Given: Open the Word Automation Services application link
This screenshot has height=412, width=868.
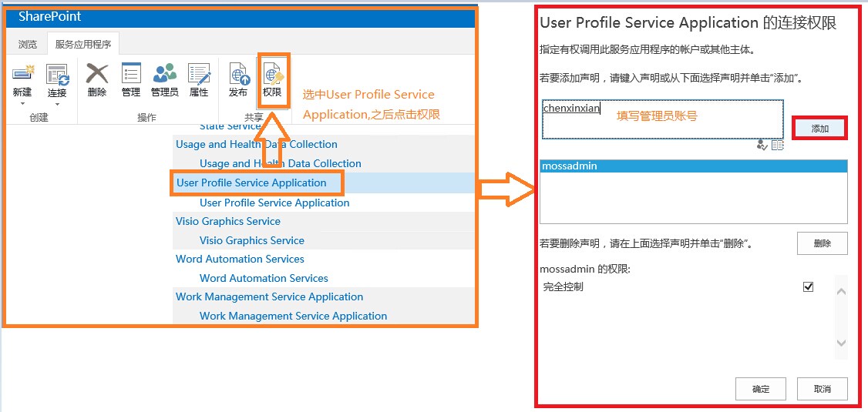Looking at the screenshot, I should tap(240, 259).
